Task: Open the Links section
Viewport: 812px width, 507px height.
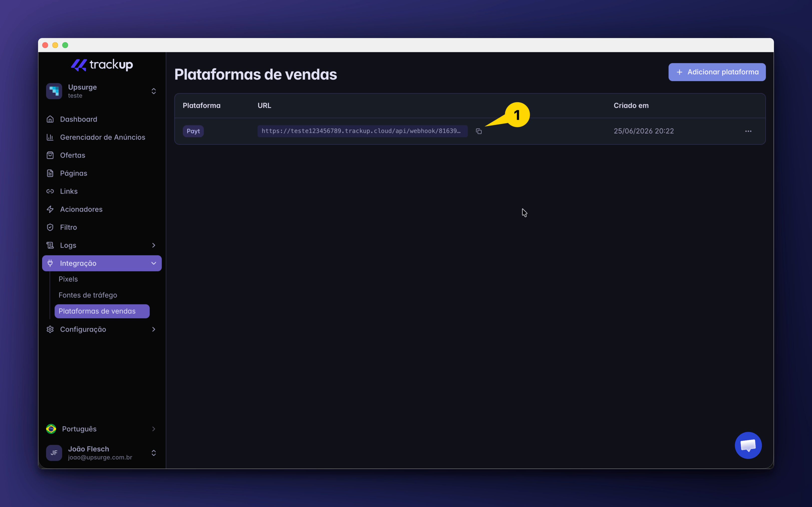Action: pos(102,191)
